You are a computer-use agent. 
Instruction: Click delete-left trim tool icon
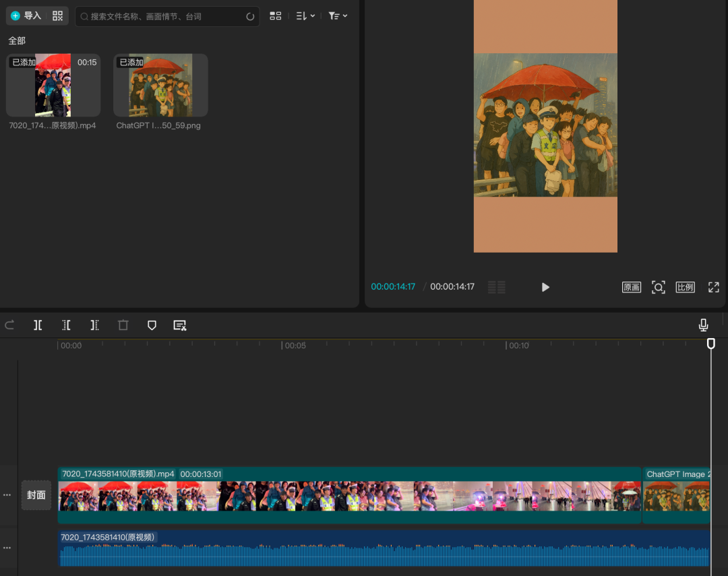coord(66,325)
